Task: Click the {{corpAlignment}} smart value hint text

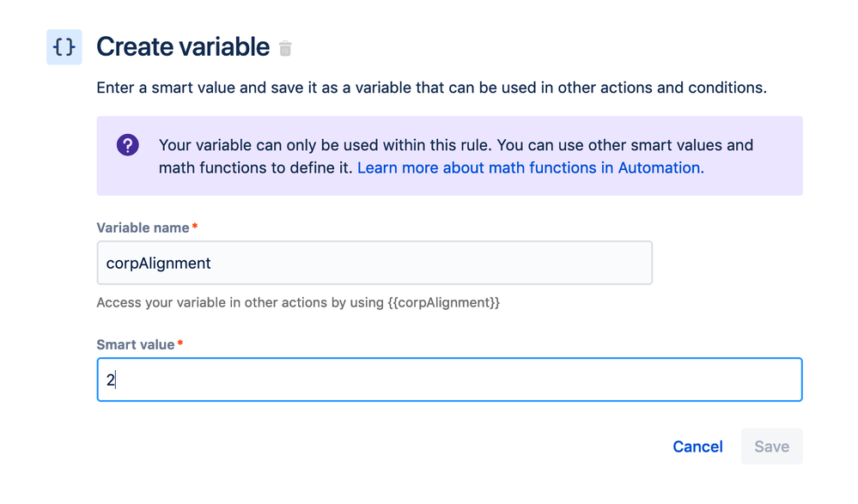Action: click(x=444, y=303)
